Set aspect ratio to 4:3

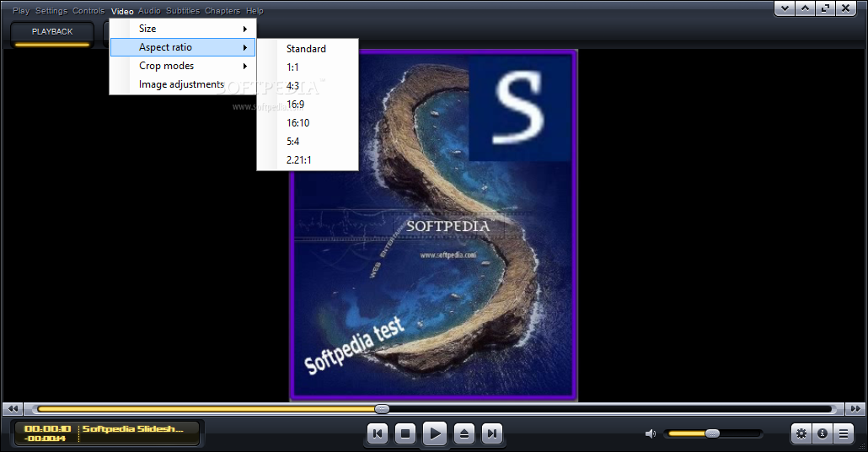(308, 86)
